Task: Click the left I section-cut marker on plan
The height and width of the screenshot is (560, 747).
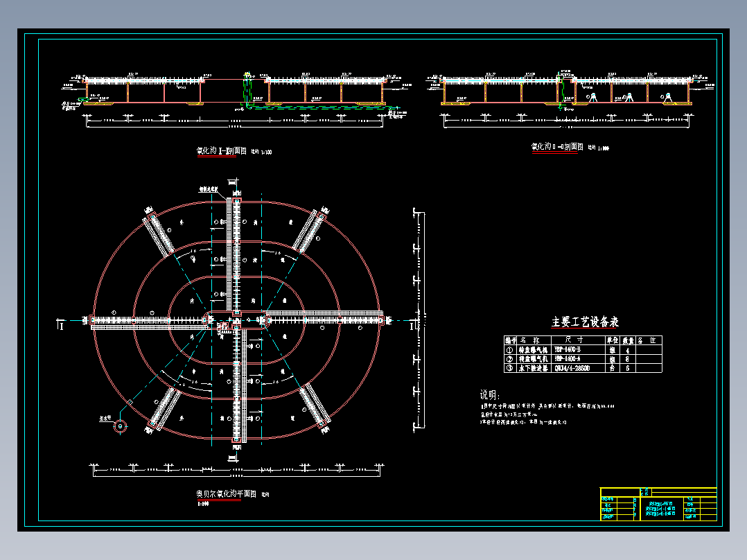Action: 60,325
